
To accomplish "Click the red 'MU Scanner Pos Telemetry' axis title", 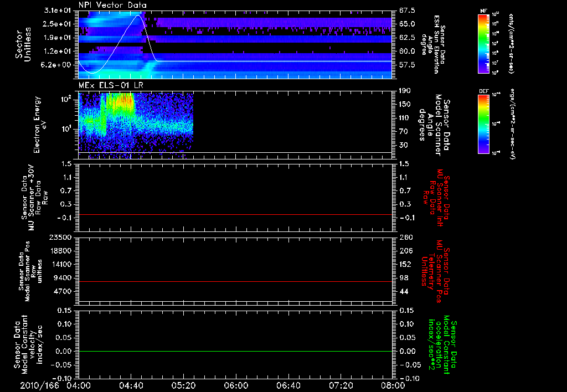I will coord(435,271).
